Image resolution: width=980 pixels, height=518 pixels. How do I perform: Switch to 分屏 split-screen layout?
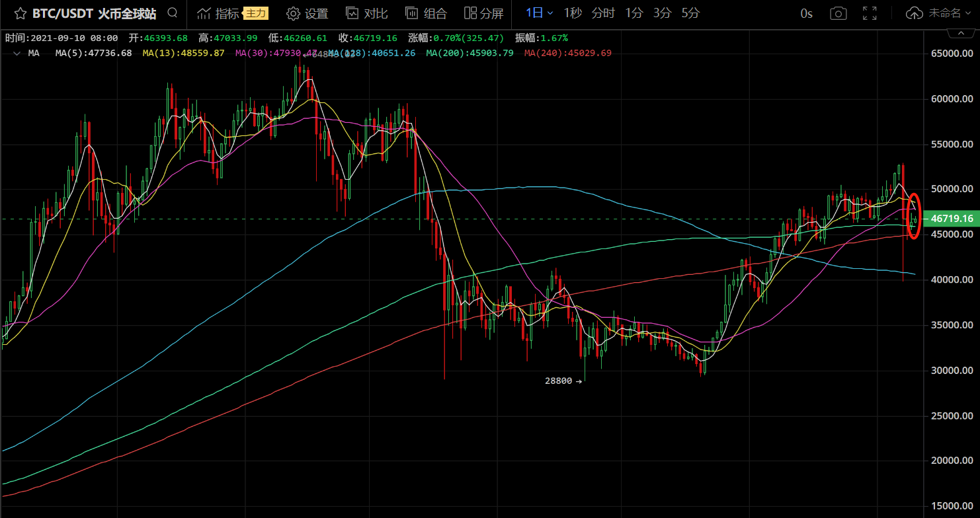484,13
